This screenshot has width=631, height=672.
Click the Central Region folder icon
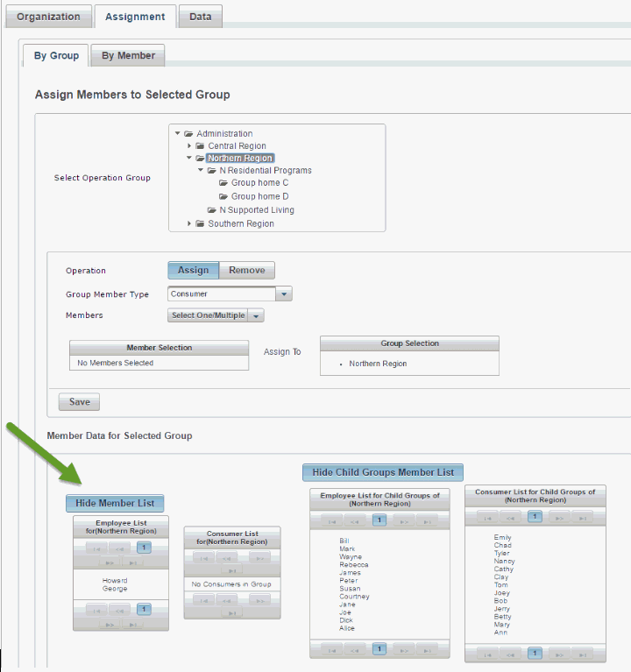point(201,146)
